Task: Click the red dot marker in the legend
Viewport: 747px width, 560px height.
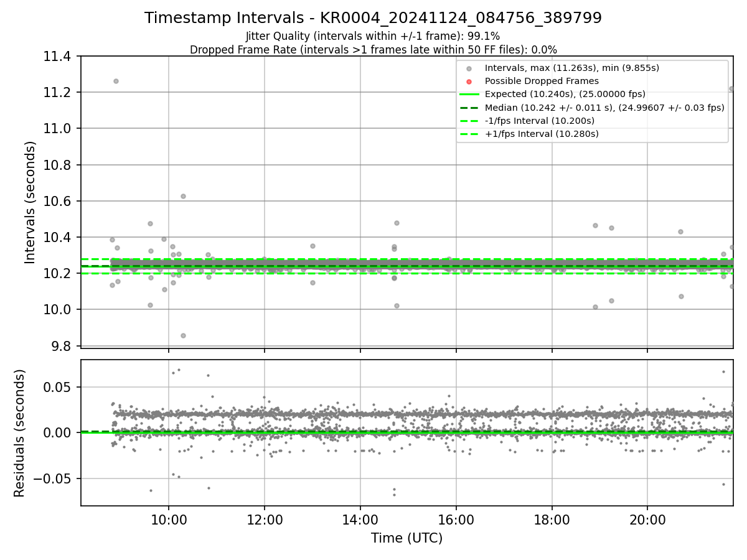Action: pos(469,82)
